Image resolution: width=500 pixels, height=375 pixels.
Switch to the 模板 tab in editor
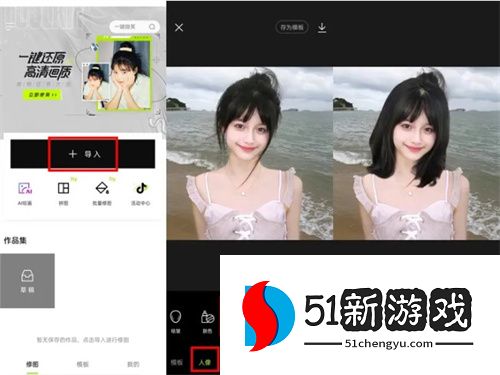click(176, 363)
